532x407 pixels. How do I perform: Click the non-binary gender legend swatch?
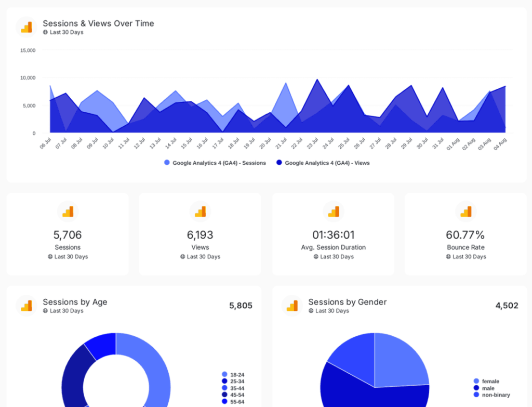(x=476, y=395)
